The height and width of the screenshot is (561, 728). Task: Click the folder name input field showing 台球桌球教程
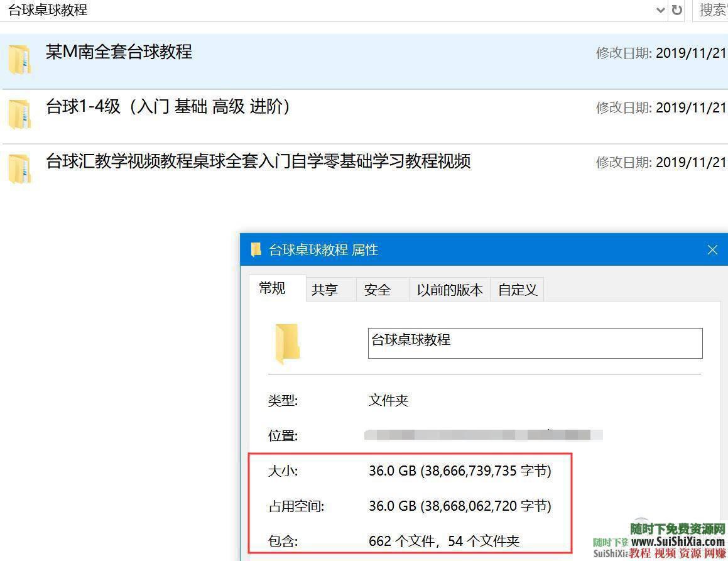(x=535, y=342)
